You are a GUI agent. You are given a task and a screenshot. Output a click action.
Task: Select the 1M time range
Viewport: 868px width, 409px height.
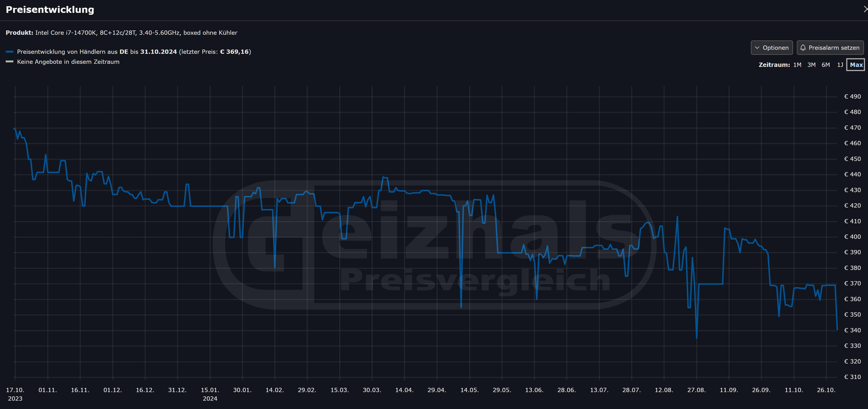(x=797, y=65)
